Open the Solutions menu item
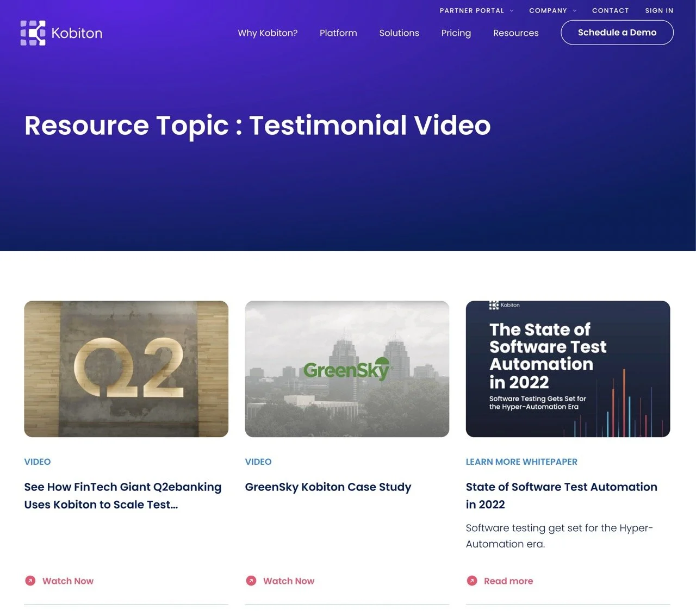The height and width of the screenshot is (616, 696). pos(399,33)
